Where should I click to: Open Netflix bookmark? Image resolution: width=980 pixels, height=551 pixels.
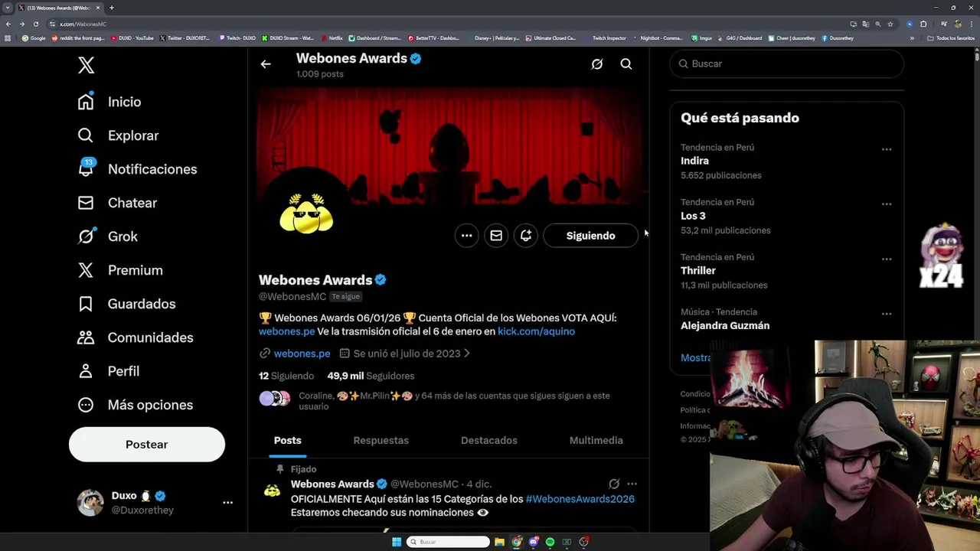coord(332,37)
